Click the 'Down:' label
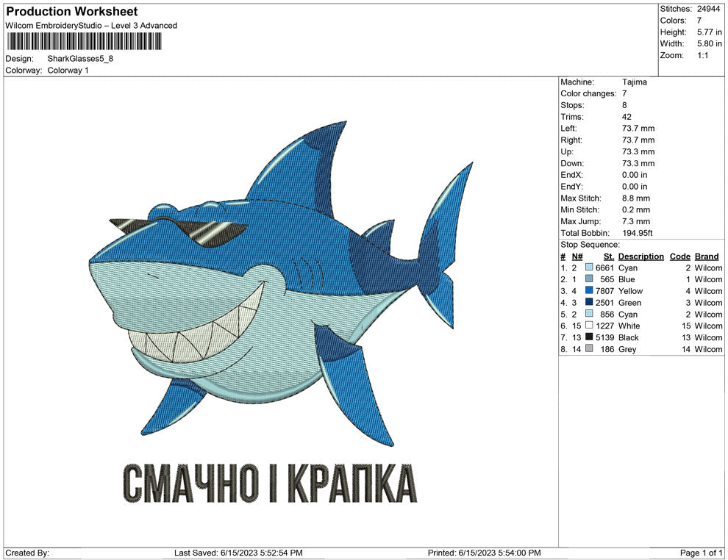The image size is (728, 560). (x=572, y=163)
